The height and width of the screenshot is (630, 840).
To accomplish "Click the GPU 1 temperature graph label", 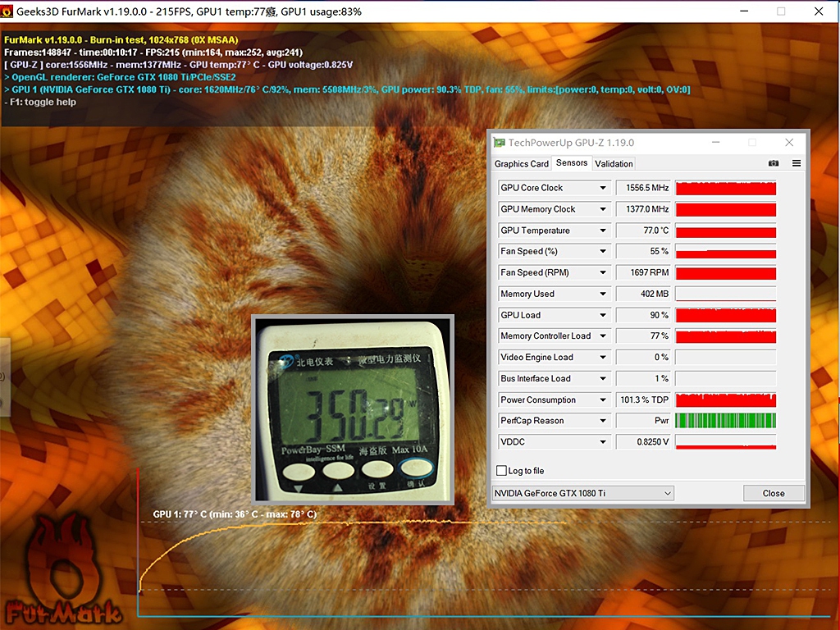I will [235, 514].
